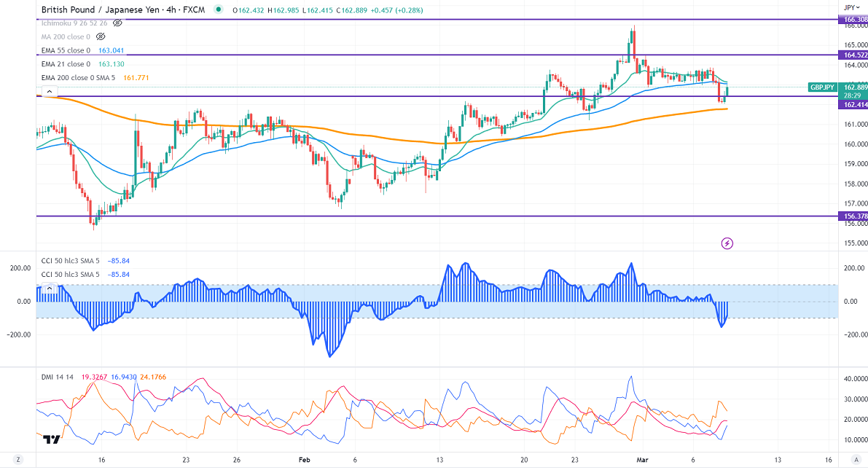The image size is (868, 470).
Task: Click the A auto-scale button at bottom right
Action: 853,460
